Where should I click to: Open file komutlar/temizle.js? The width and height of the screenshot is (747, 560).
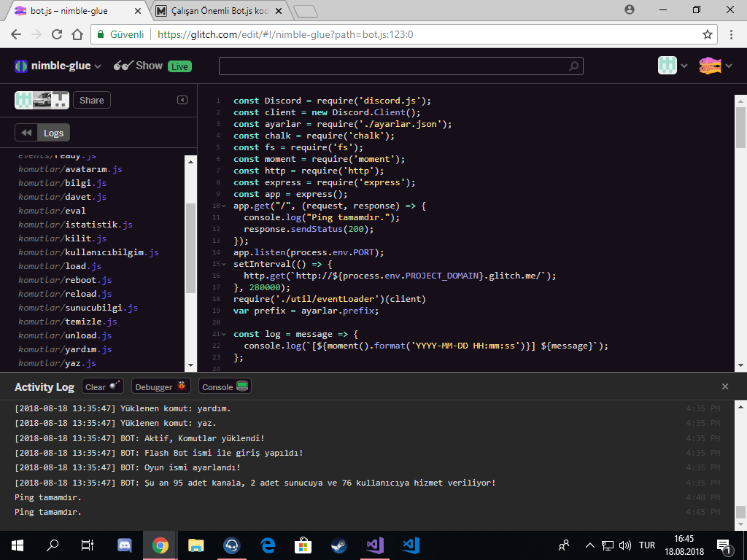click(x=68, y=321)
